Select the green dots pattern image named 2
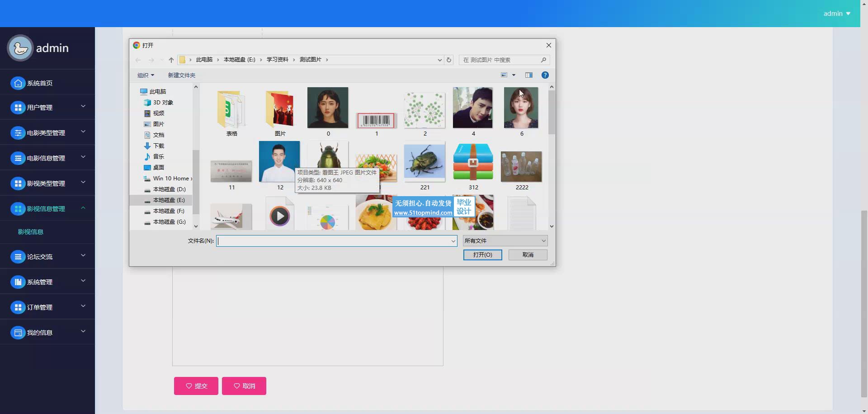 point(425,110)
